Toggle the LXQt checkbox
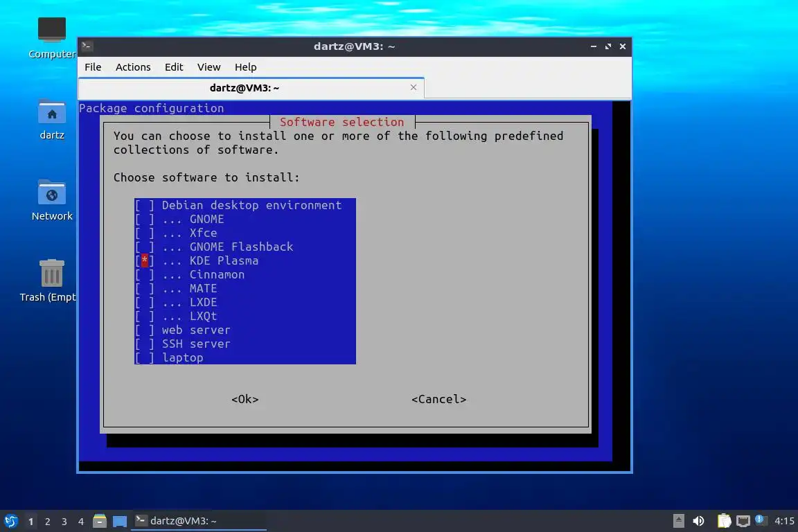Image resolution: width=798 pixels, height=532 pixels. pyautogui.click(x=145, y=316)
